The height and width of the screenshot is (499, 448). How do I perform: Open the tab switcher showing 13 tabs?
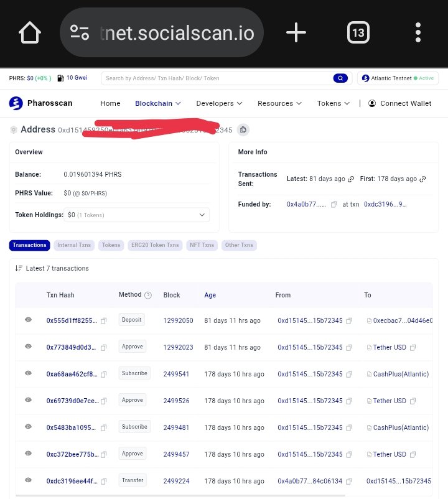tap(358, 32)
